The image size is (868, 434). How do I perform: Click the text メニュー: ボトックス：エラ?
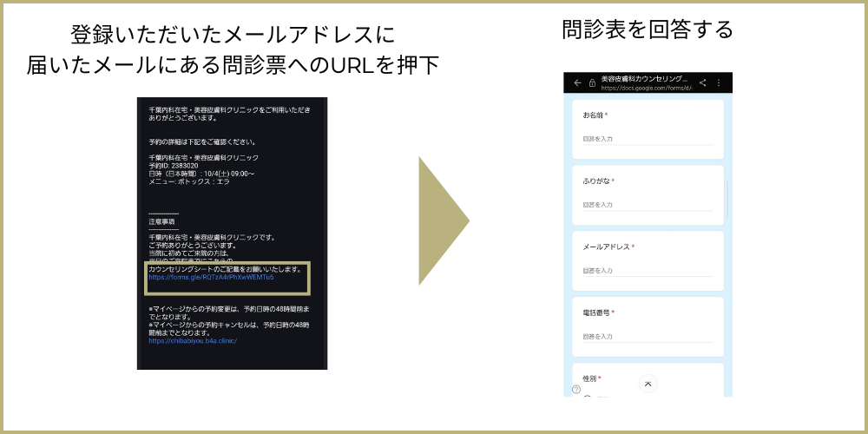pyautogui.click(x=188, y=181)
